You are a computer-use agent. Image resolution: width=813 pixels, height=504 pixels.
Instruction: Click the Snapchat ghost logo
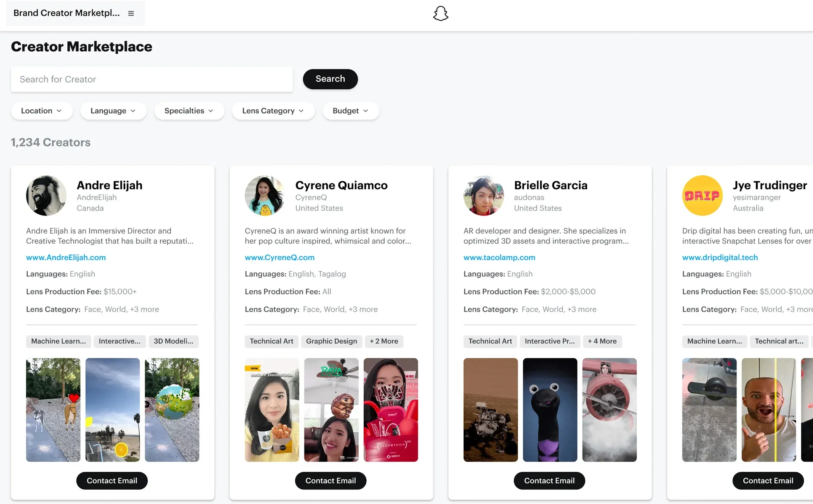(x=440, y=14)
